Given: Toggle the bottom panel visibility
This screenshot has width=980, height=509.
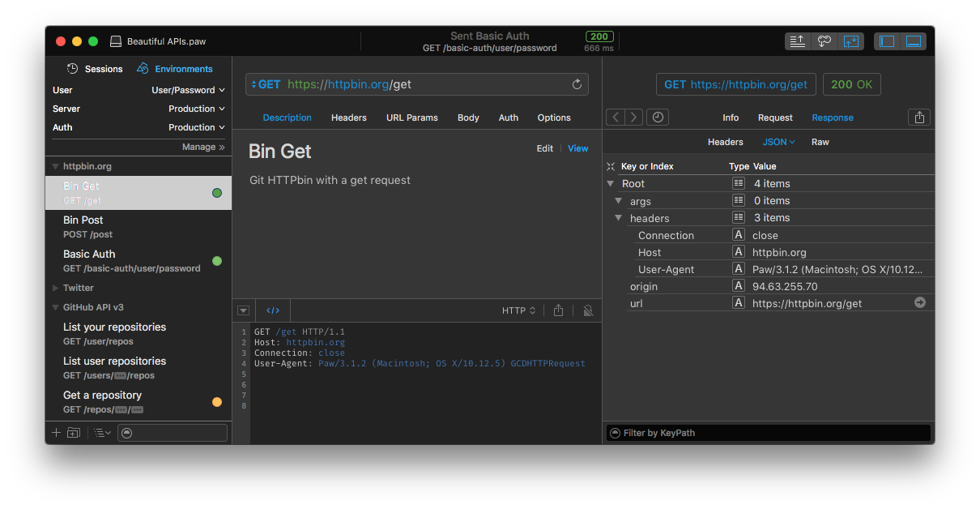Looking at the screenshot, I should 914,41.
